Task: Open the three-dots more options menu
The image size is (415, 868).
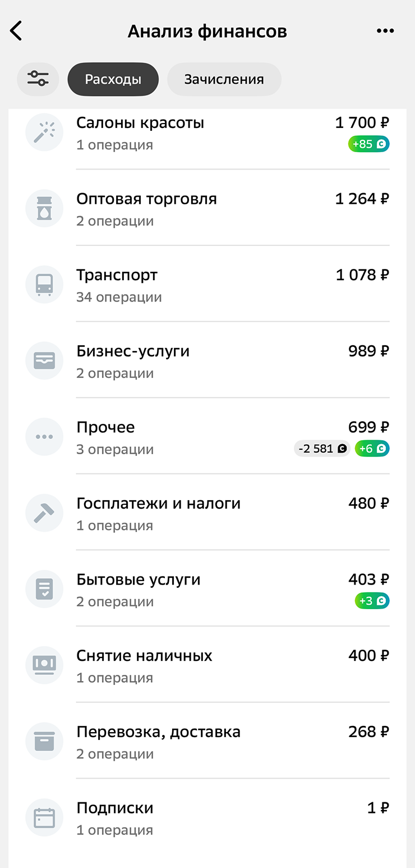Action: (385, 31)
